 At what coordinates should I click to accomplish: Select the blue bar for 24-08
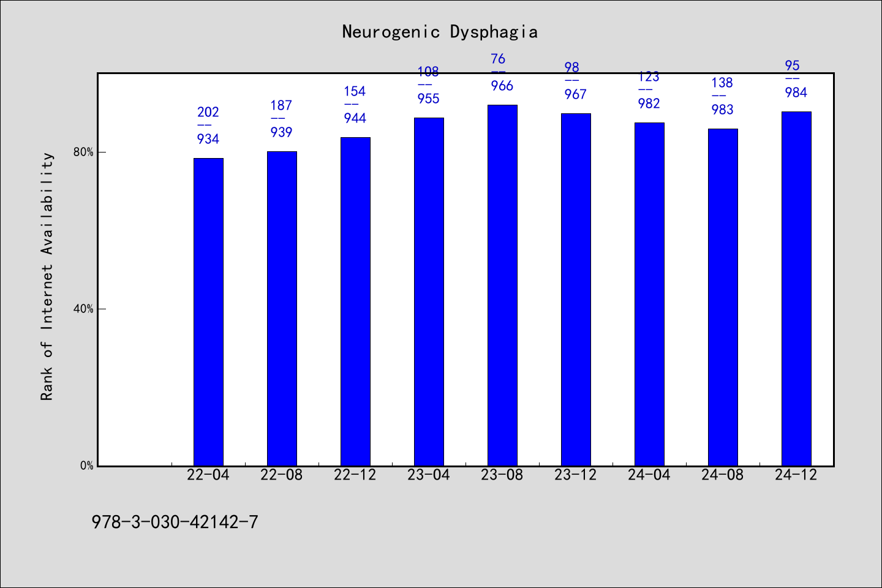point(723,297)
